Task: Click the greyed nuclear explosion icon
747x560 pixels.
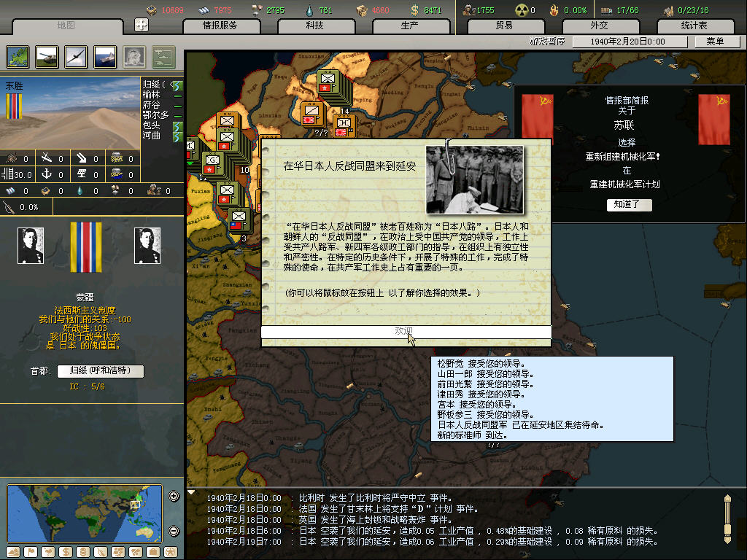Action: [134, 57]
